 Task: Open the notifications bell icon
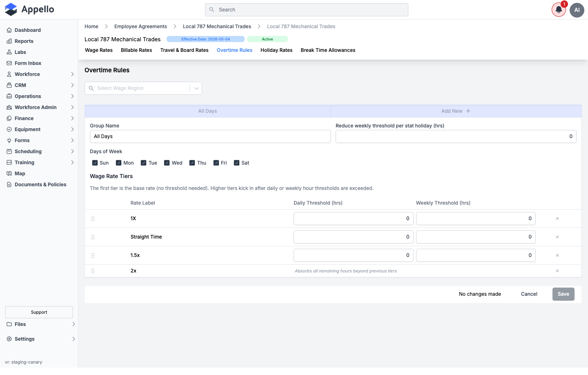point(559,10)
